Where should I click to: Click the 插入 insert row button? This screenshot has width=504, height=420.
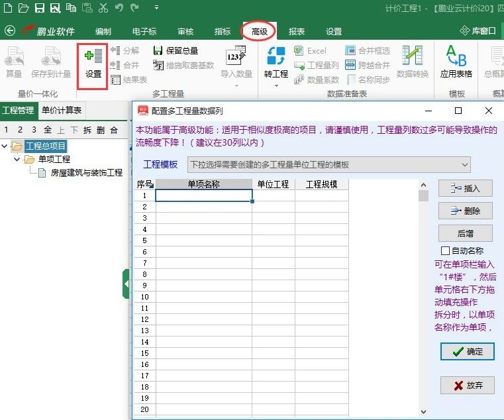click(465, 189)
